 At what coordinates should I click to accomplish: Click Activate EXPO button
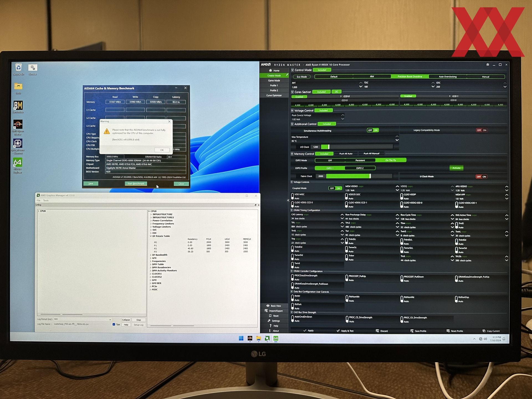coord(456,168)
